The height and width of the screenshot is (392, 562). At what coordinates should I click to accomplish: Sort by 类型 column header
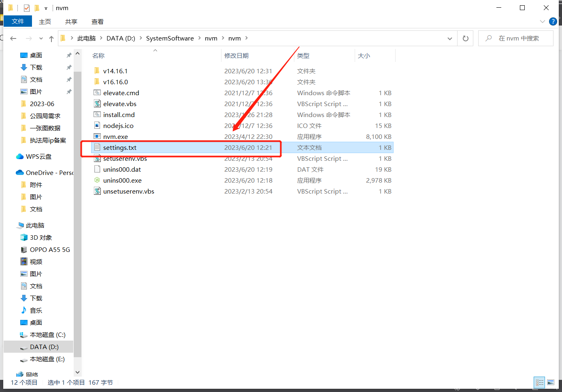[x=303, y=55]
